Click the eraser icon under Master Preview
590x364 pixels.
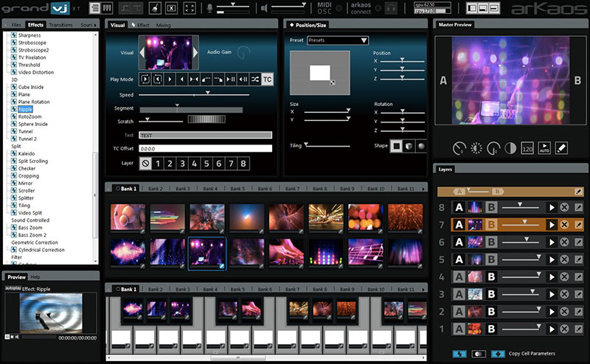click(x=561, y=148)
